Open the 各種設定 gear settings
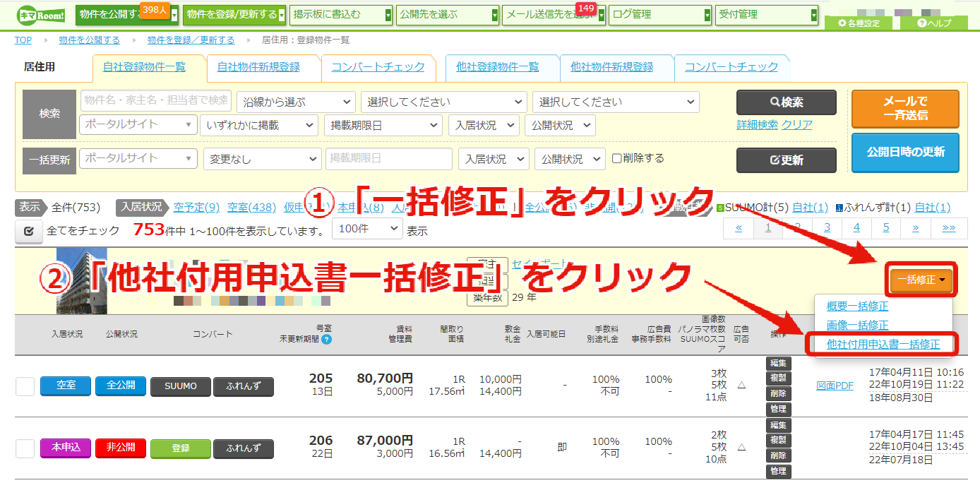The image size is (980, 483). (x=859, y=23)
